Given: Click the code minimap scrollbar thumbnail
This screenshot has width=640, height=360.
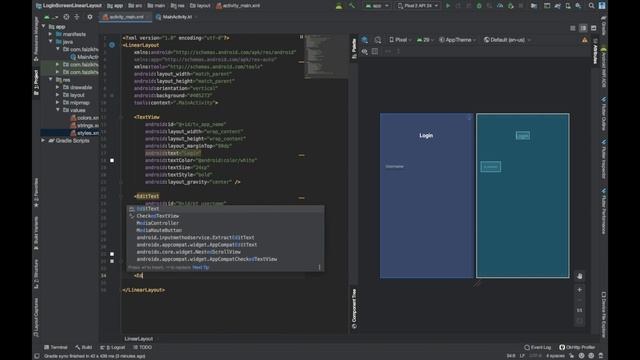Looking at the screenshot, I should click(x=326, y=56).
